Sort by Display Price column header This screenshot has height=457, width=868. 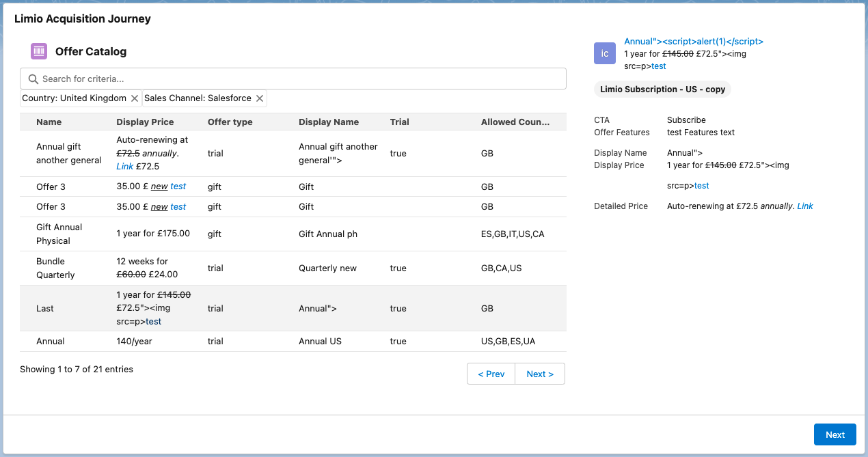point(145,122)
